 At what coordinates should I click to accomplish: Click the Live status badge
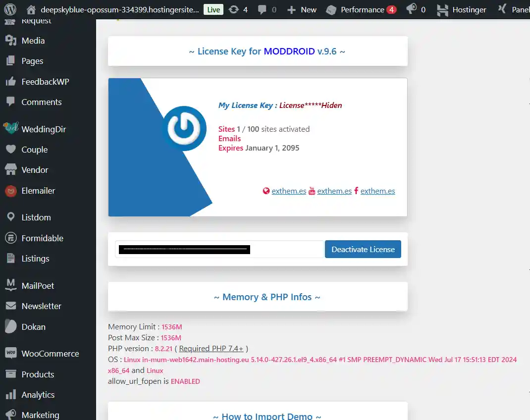213,9
